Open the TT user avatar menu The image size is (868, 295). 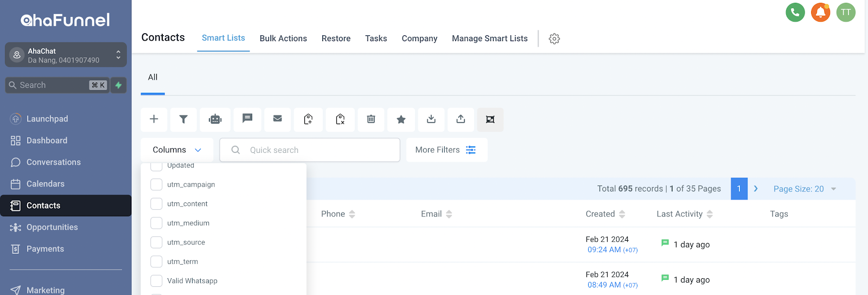pyautogui.click(x=846, y=12)
